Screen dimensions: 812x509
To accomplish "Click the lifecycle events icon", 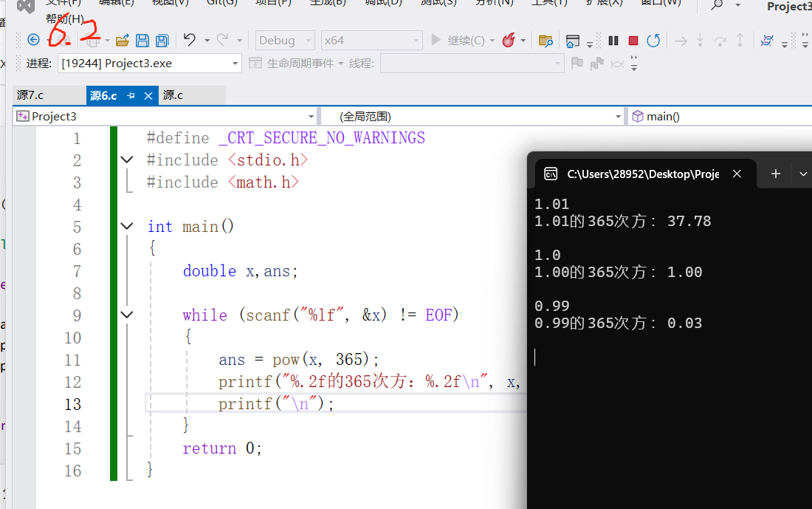I will 255,64.
